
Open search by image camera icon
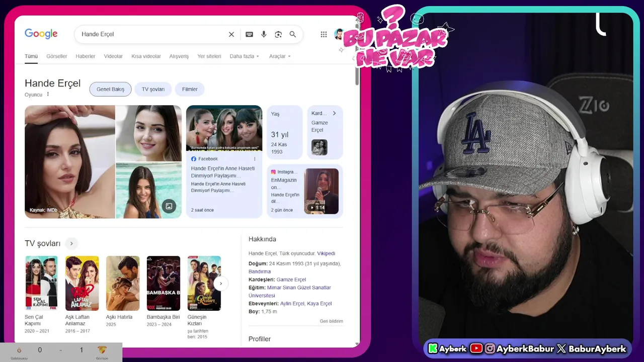click(278, 34)
